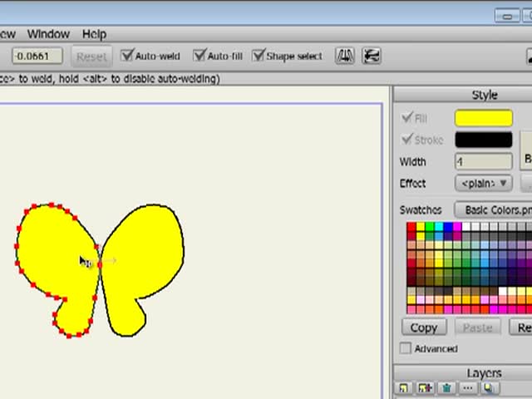Screen dimensions: 532x399
Task: Click the Paste style button
Action: 478,328
